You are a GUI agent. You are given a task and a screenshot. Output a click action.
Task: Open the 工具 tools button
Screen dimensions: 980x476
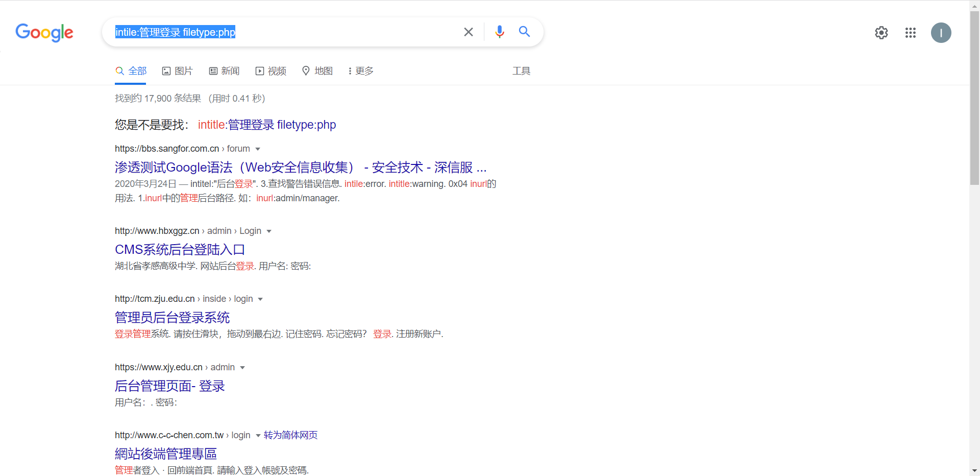(521, 71)
